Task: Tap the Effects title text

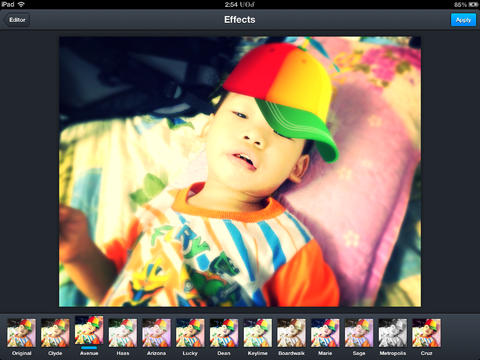Action: [240, 20]
